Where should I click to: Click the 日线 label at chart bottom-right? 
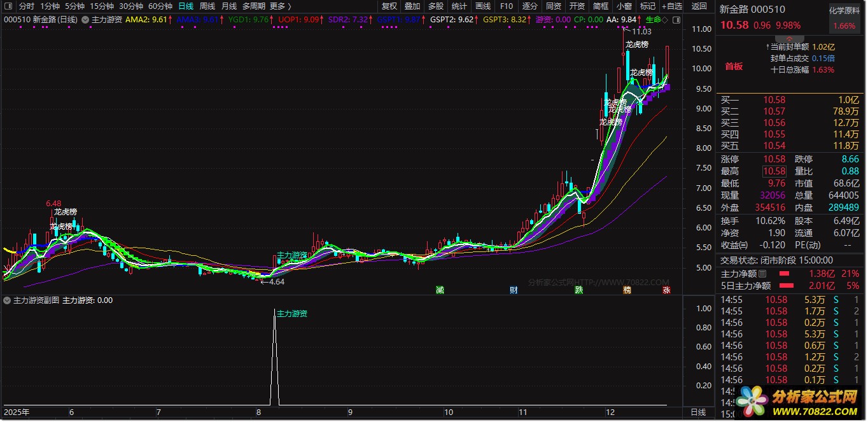coord(698,412)
